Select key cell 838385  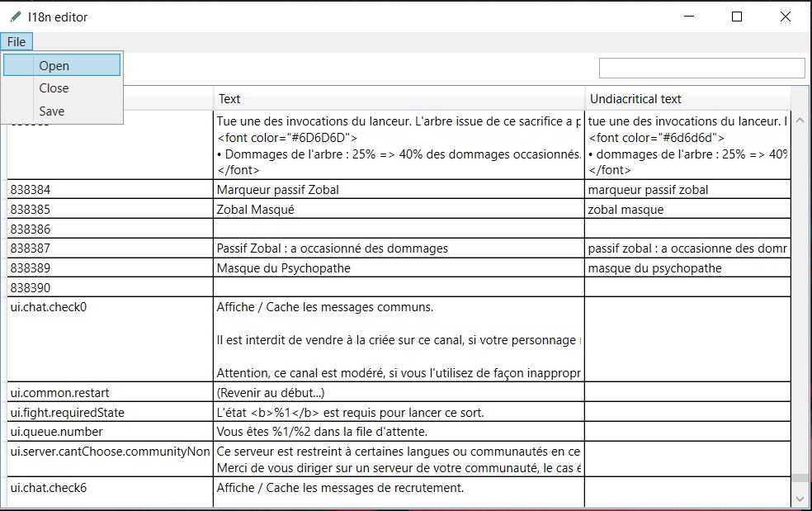coord(110,210)
